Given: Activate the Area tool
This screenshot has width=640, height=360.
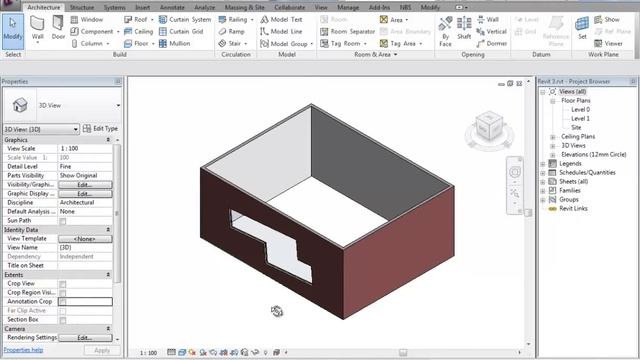Looking at the screenshot, I should (391, 19).
